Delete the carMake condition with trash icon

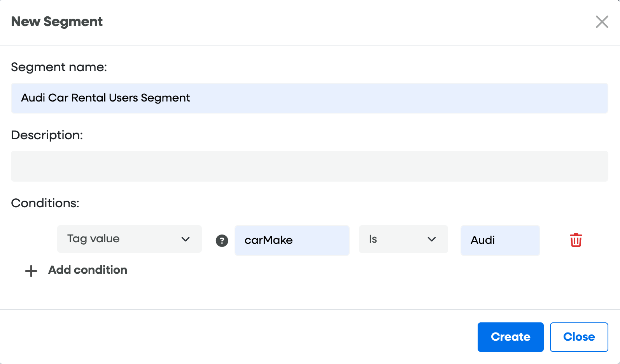tap(576, 240)
